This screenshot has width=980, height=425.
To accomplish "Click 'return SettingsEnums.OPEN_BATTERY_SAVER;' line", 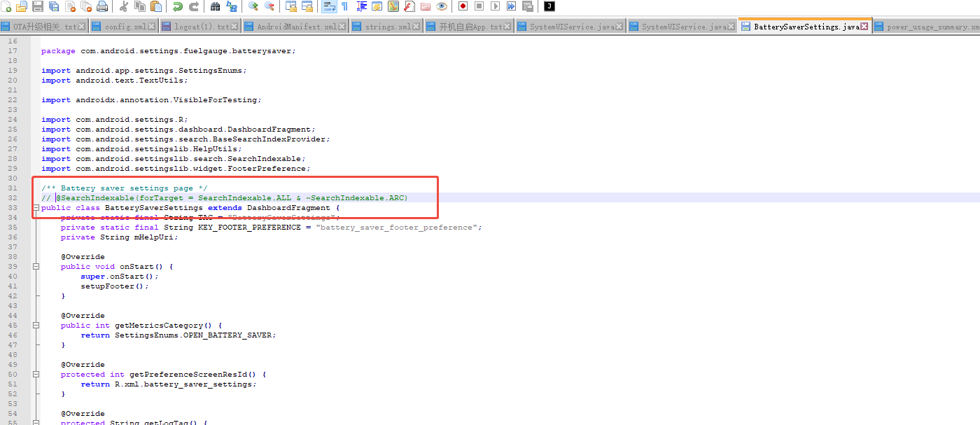I will (x=178, y=335).
